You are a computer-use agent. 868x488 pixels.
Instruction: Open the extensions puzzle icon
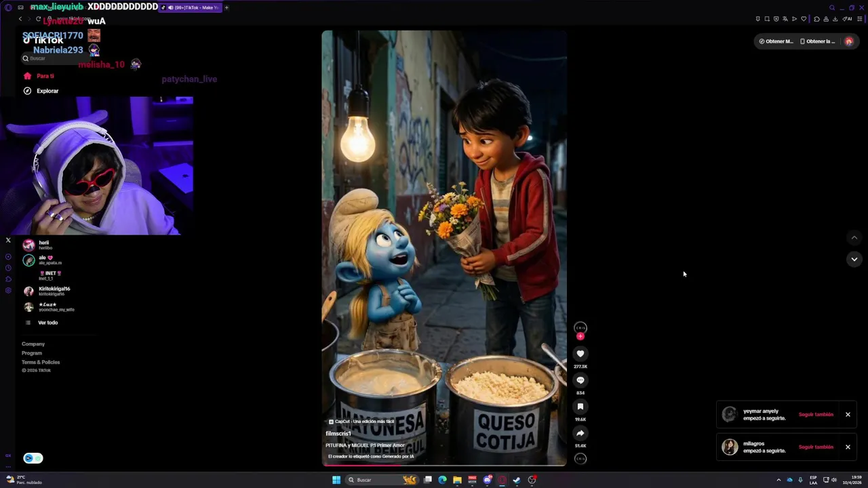(816, 19)
